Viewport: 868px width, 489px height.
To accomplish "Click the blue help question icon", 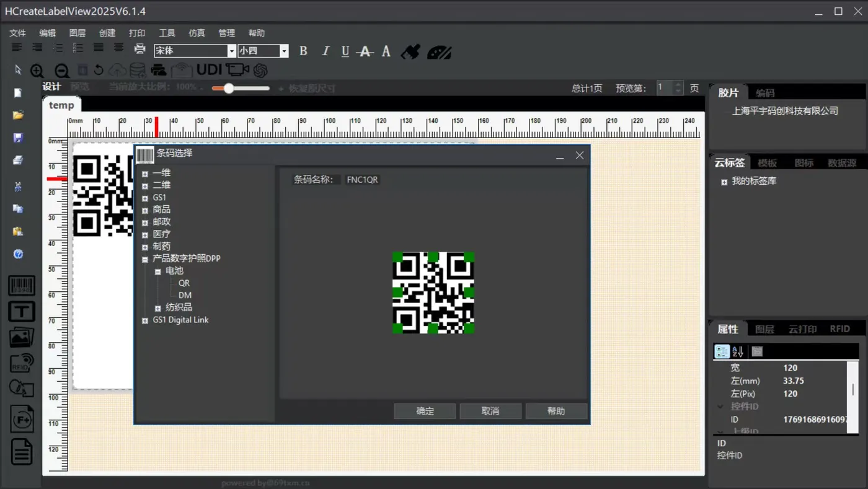I will (18, 254).
